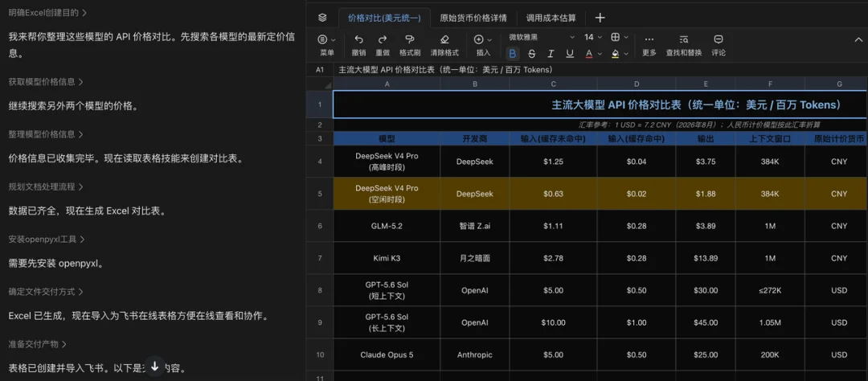Expand 规划文档处理流程 step
The height and width of the screenshot is (381, 868).
click(45, 186)
